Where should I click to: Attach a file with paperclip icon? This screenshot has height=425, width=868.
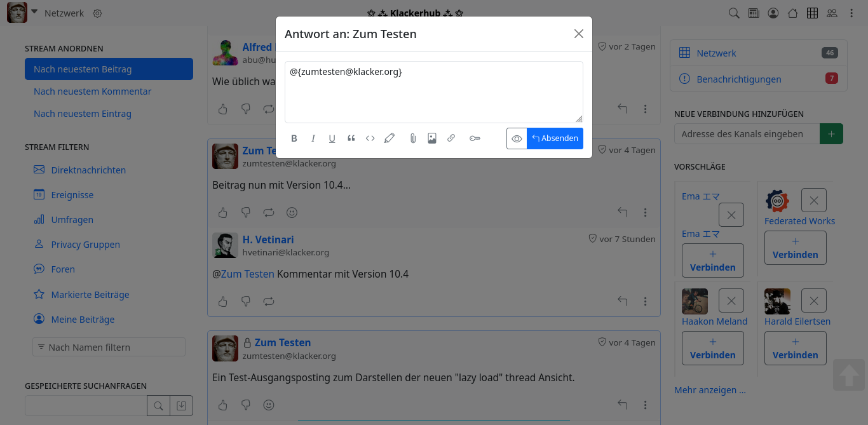pos(413,138)
